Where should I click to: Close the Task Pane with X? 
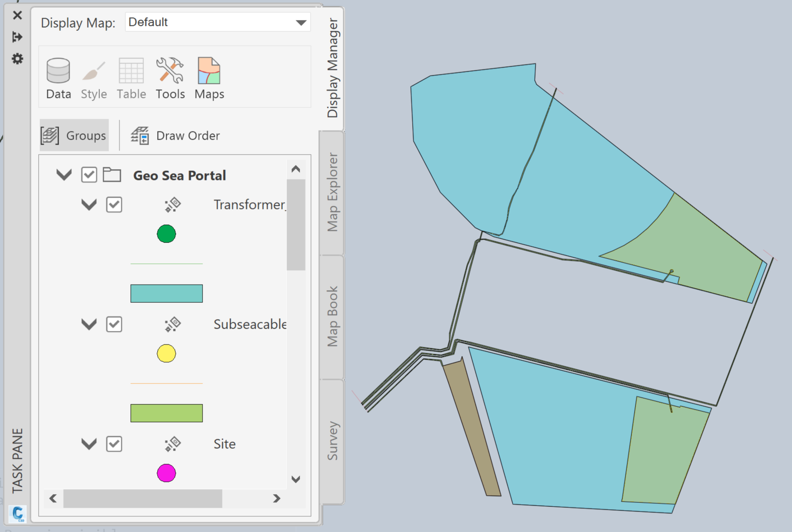coord(18,15)
